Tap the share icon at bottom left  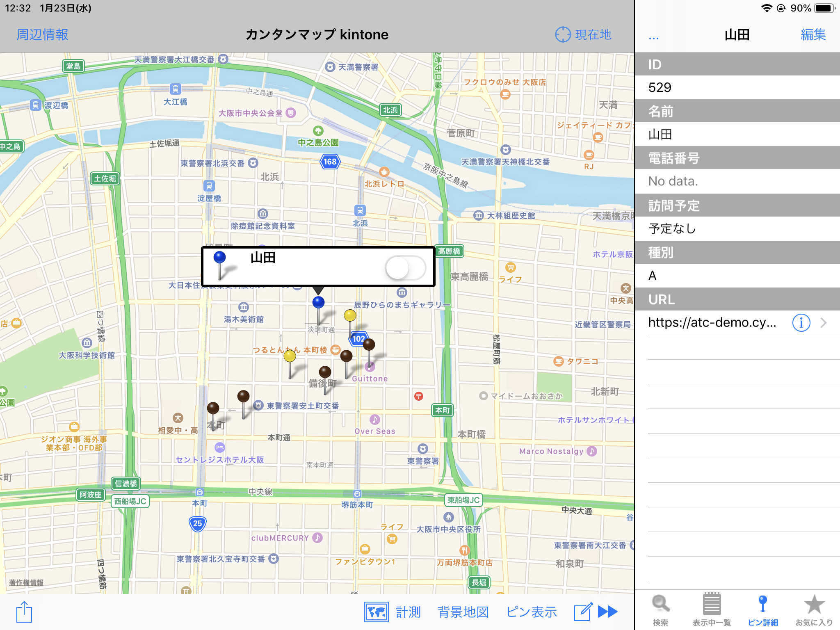[24, 612]
